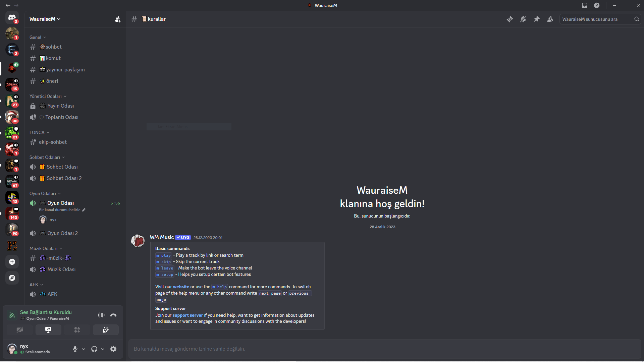
Task: Open the website link in bot message
Action: pos(181,287)
